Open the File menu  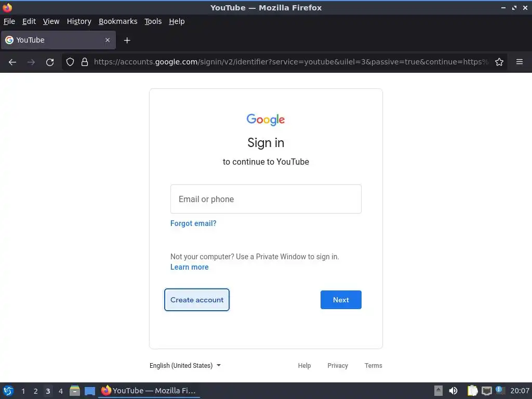pyautogui.click(x=9, y=21)
